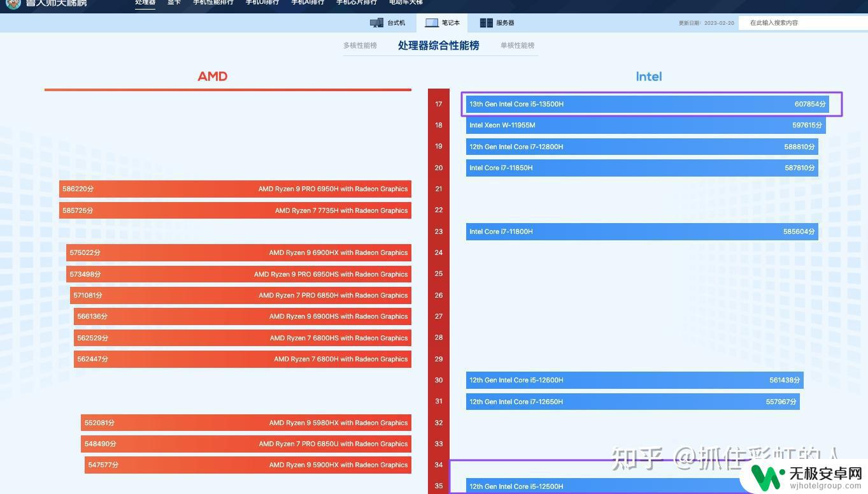868x494 pixels.
Task: Open the 多核性能榜 ranking tab
Action: [360, 45]
